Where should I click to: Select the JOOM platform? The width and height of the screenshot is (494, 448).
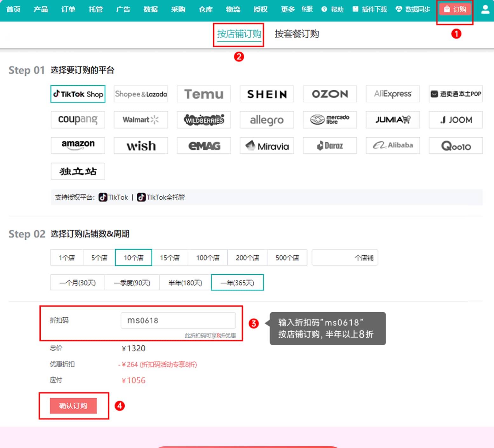pyautogui.click(x=456, y=120)
